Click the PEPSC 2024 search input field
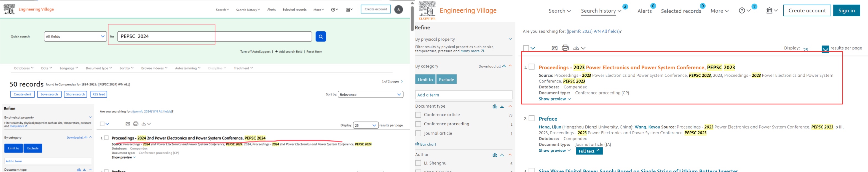 214,36
